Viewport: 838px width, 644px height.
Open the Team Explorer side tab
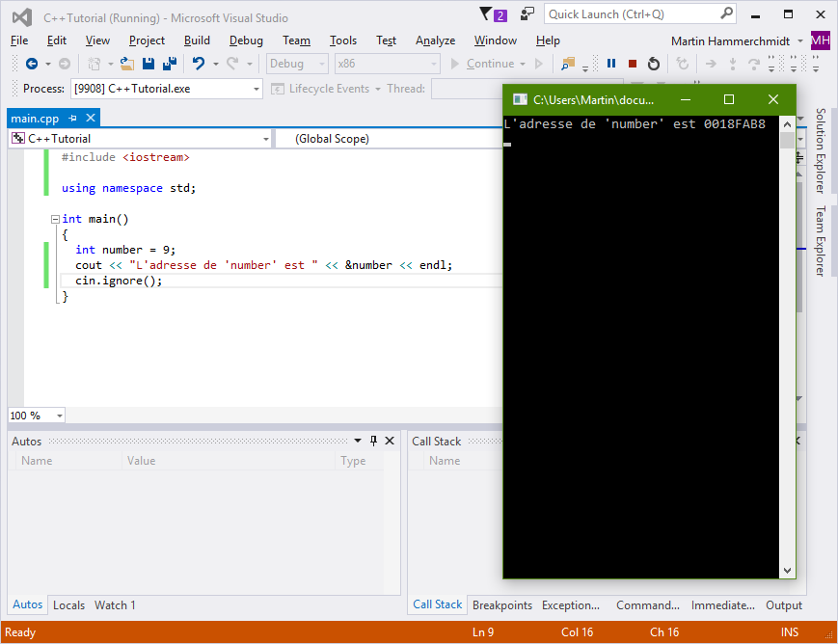821,241
